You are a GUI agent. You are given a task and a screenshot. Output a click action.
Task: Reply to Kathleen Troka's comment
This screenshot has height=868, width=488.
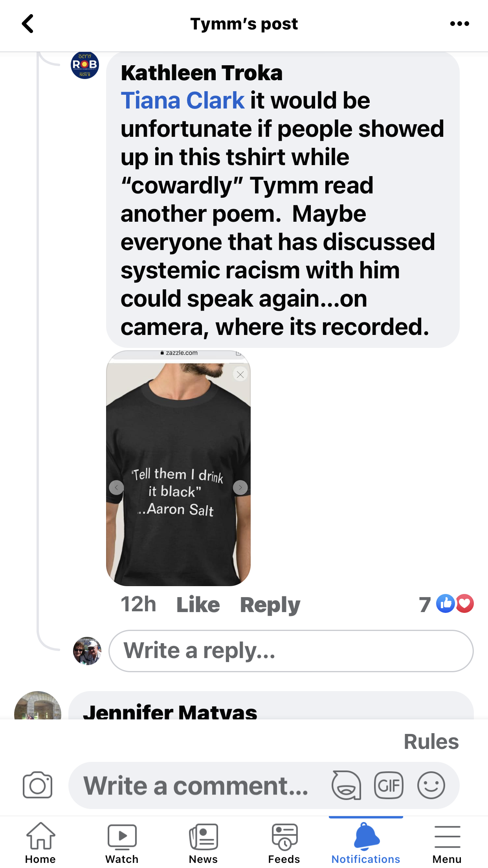coord(270,605)
